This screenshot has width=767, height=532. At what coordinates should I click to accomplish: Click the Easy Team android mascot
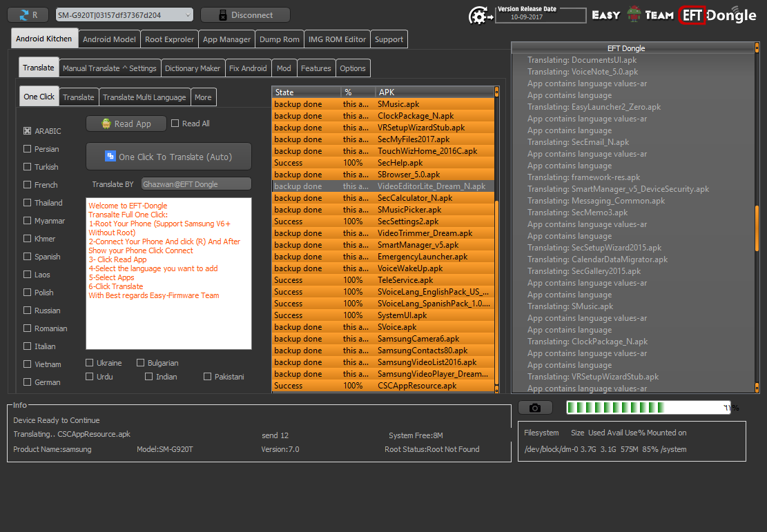pyautogui.click(x=634, y=14)
